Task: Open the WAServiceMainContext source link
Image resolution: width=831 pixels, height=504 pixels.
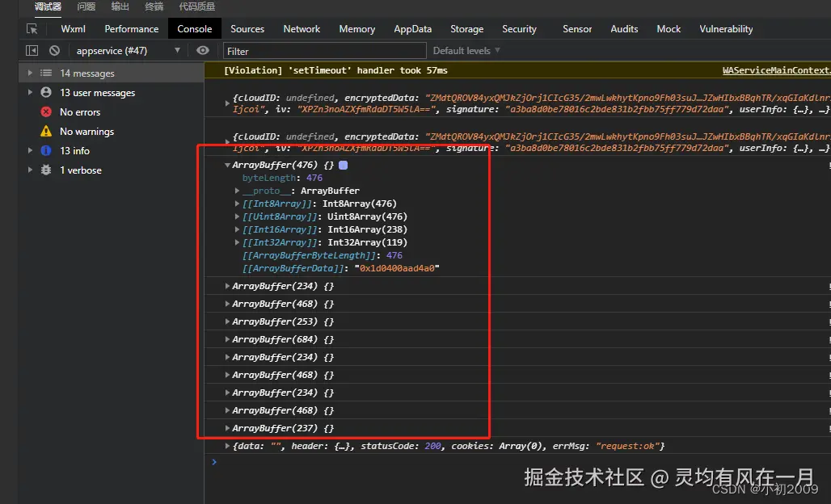Action: tap(776, 70)
